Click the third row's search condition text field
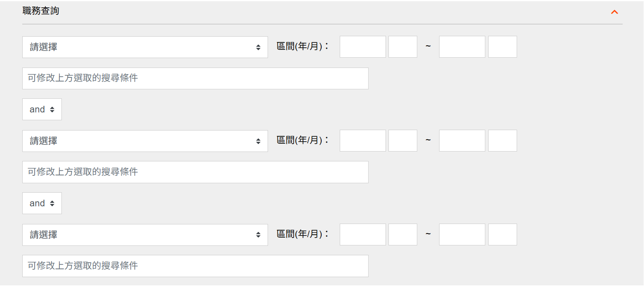644x287 pixels. [195, 266]
